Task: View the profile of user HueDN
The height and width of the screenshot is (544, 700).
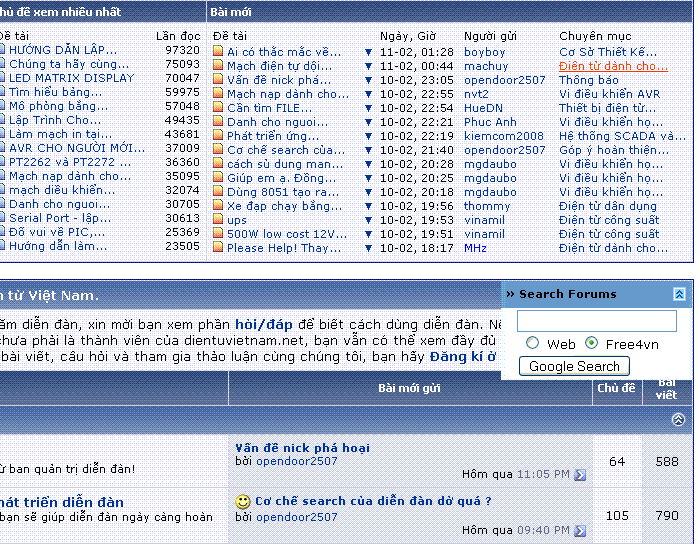Action: tap(483, 108)
